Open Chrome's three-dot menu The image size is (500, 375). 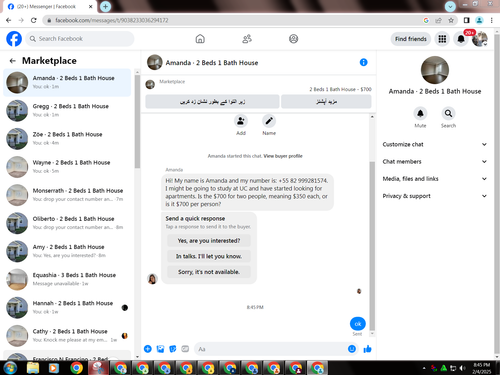click(491, 20)
